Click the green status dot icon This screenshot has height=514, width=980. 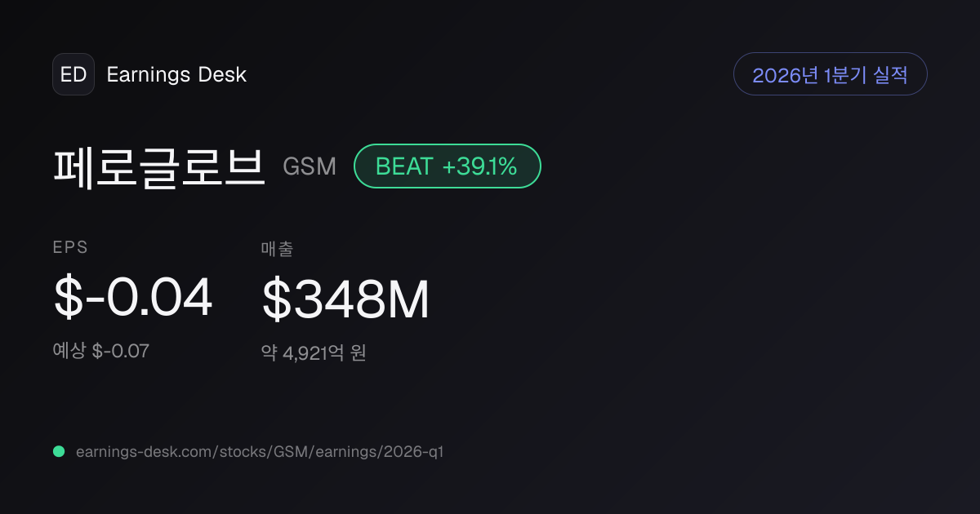pos(59,451)
